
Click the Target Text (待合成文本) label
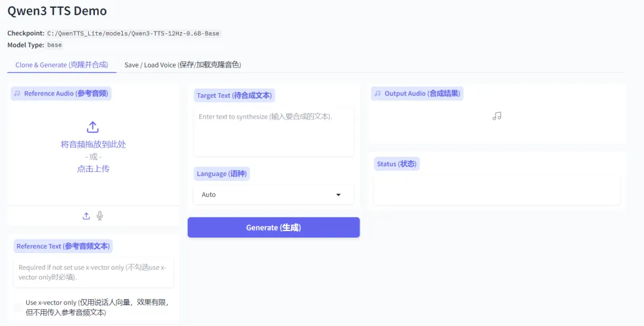click(234, 96)
